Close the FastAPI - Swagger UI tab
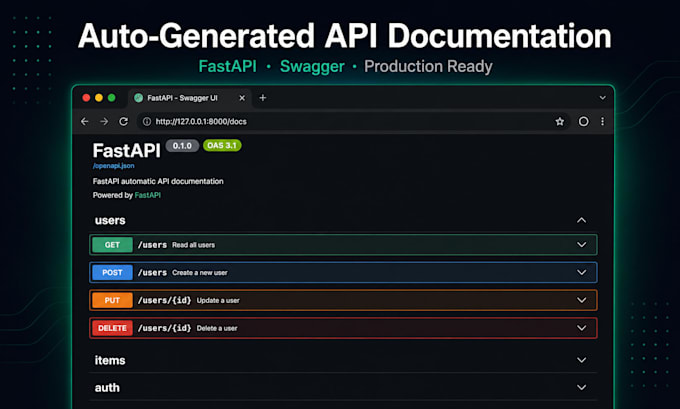The height and width of the screenshot is (409, 680). (242, 98)
